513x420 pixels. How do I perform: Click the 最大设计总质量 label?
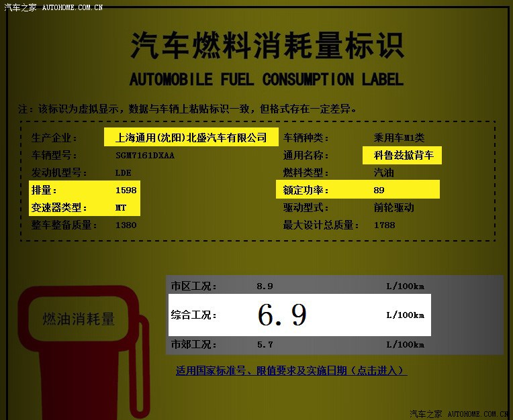(x=321, y=225)
